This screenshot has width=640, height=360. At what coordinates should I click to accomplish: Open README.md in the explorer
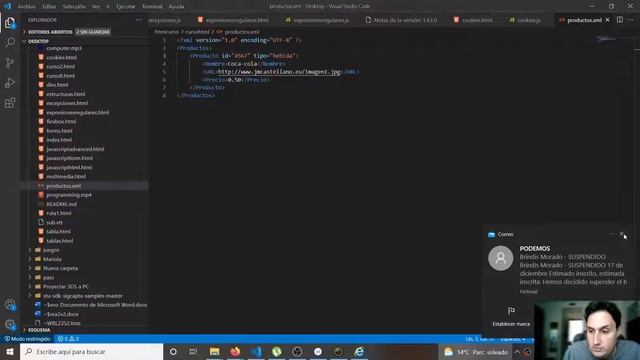point(61,204)
